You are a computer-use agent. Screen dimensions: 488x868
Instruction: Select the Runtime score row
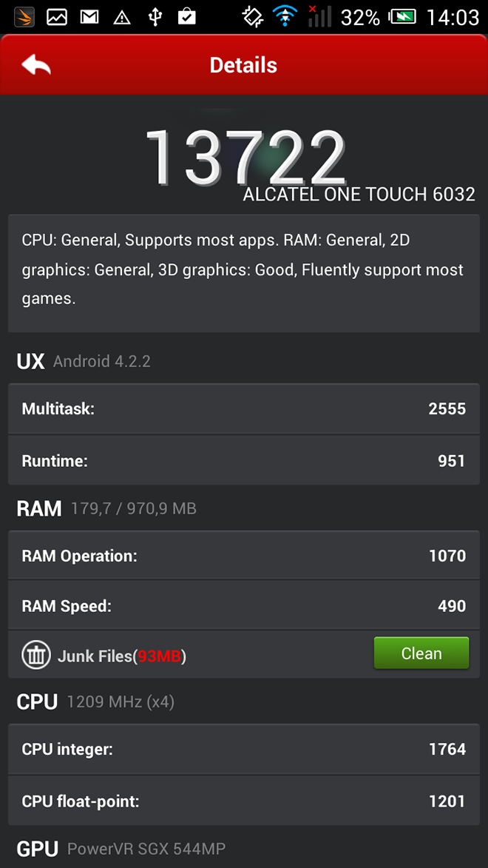pyautogui.click(x=244, y=460)
